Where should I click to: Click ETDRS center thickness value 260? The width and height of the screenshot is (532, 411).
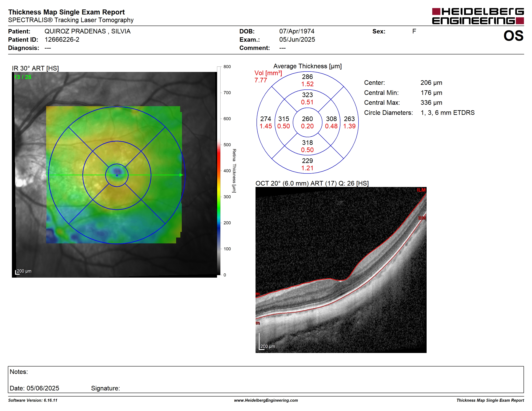[x=307, y=119]
